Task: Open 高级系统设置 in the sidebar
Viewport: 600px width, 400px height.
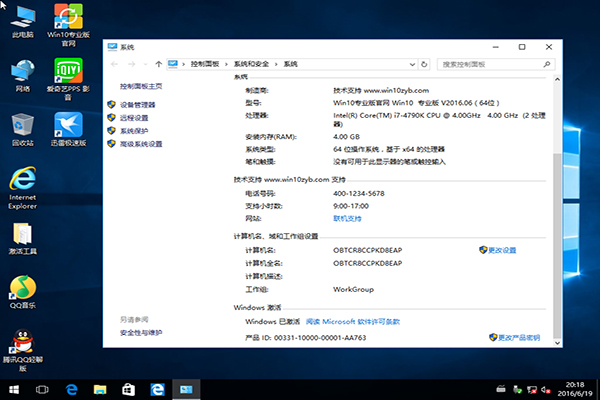Action: [x=140, y=143]
